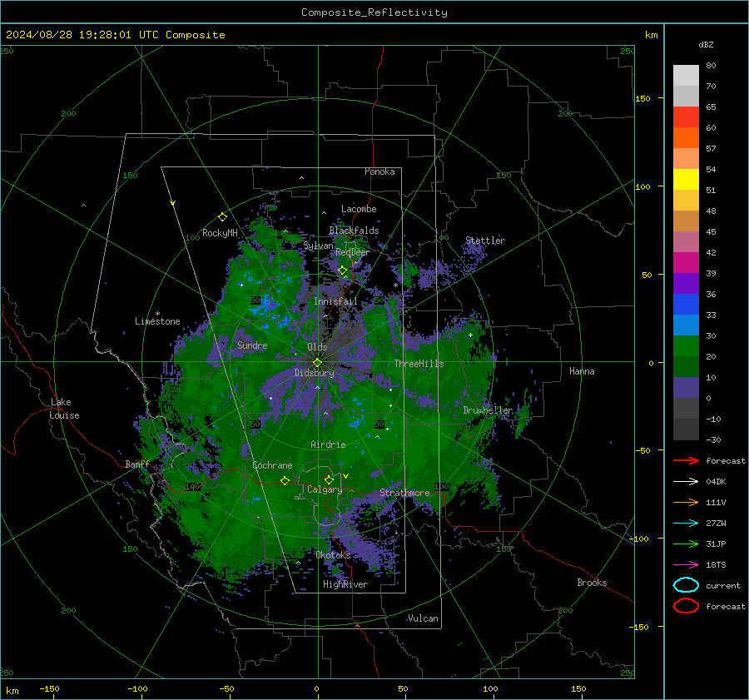Click the yellow diamond at the radar center
Screen dimensions: 749x700
coord(317,363)
